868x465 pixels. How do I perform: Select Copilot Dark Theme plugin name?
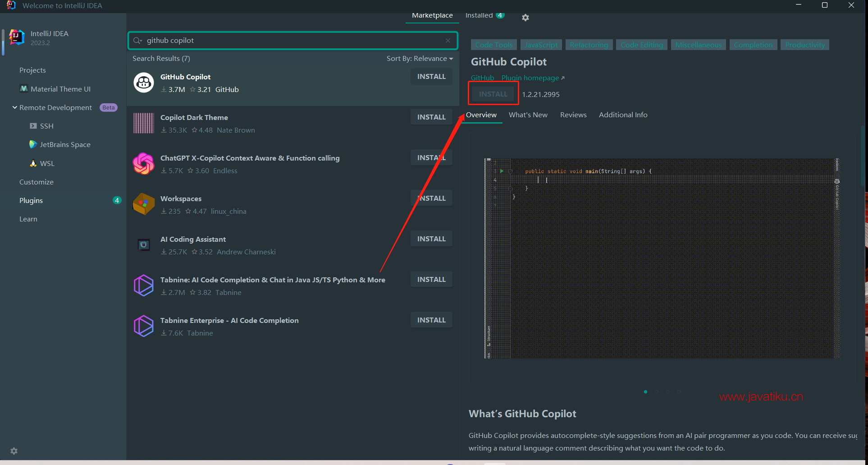tap(194, 118)
